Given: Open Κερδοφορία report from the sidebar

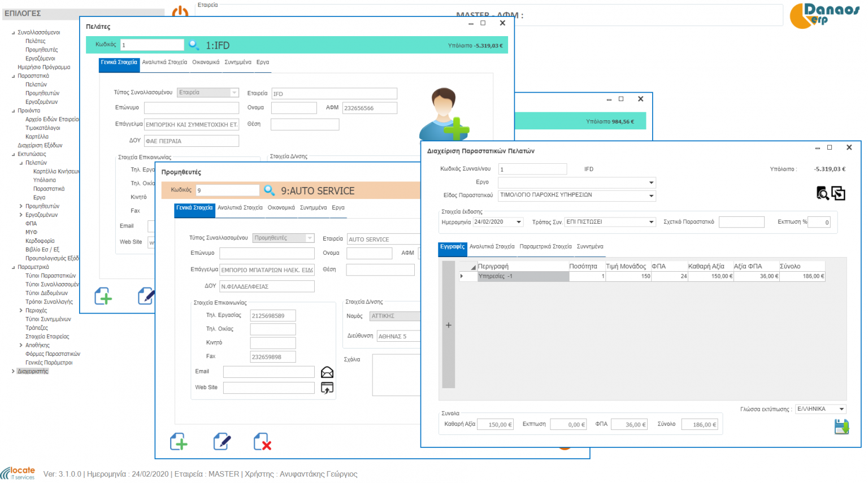Looking at the screenshot, I should [40, 241].
